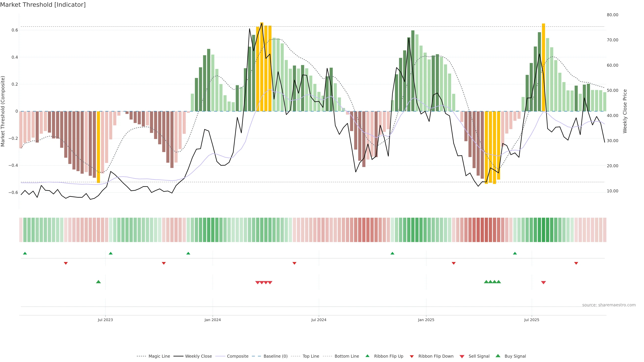The width and height of the screenshot is (644, 362).
Task: Hide the Top Line series via legend
Action: coord(311,356)
